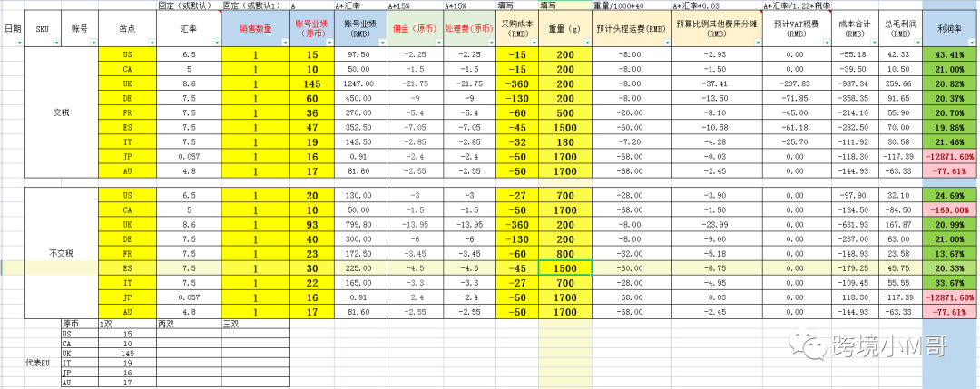Select the -207.83 VAT fee cell
Image resolution: width=980 pixels, height=389 pixels.
coord(796,83)
